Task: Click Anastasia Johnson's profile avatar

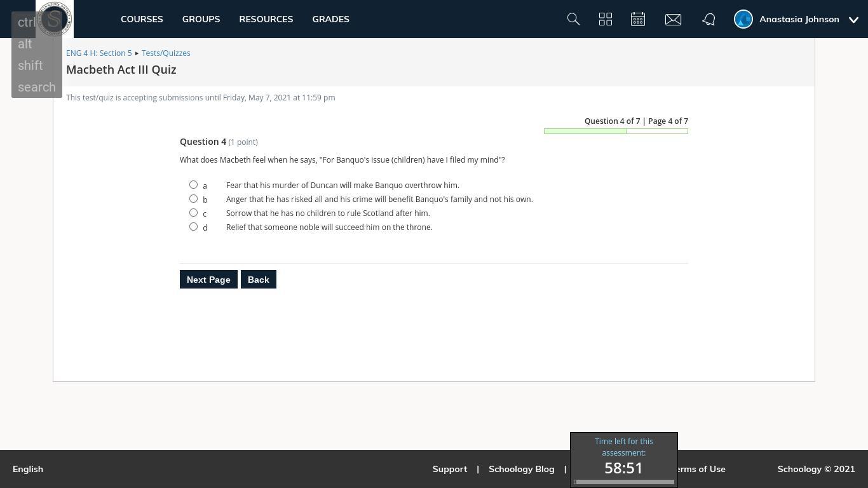Action: click(743, 19)
